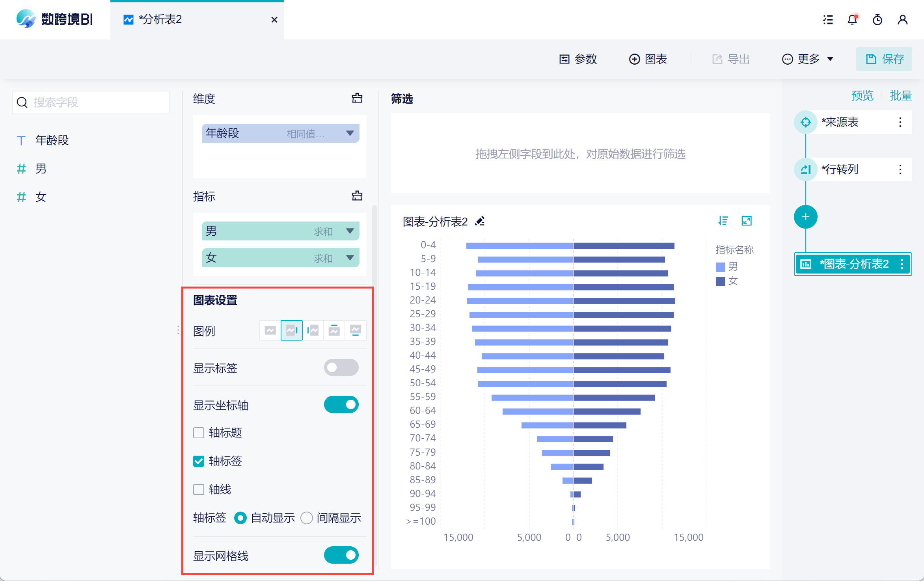Open the task list icon in header
This screenshot has height=581, width=924.
point(828,20)
